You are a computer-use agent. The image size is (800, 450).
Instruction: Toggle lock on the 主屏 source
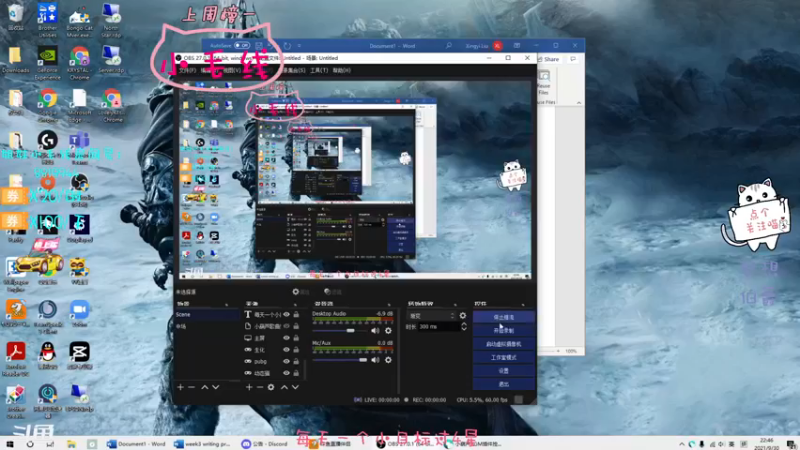[296, 338]
